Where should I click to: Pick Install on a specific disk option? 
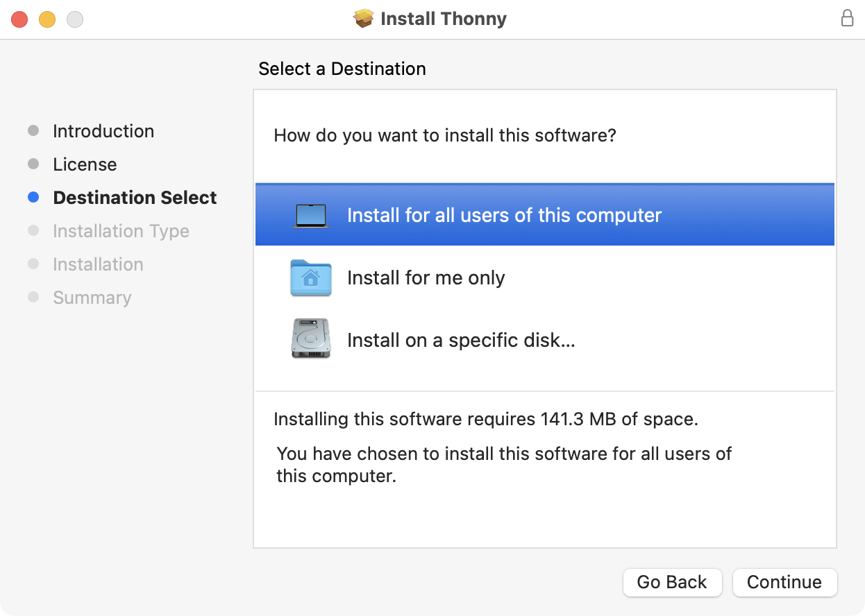pyautogui.click(x=461, y=341)
